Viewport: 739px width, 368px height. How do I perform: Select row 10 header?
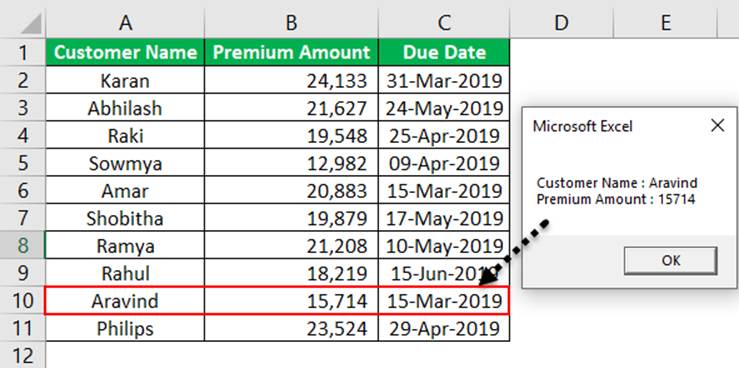click(23, 301)
